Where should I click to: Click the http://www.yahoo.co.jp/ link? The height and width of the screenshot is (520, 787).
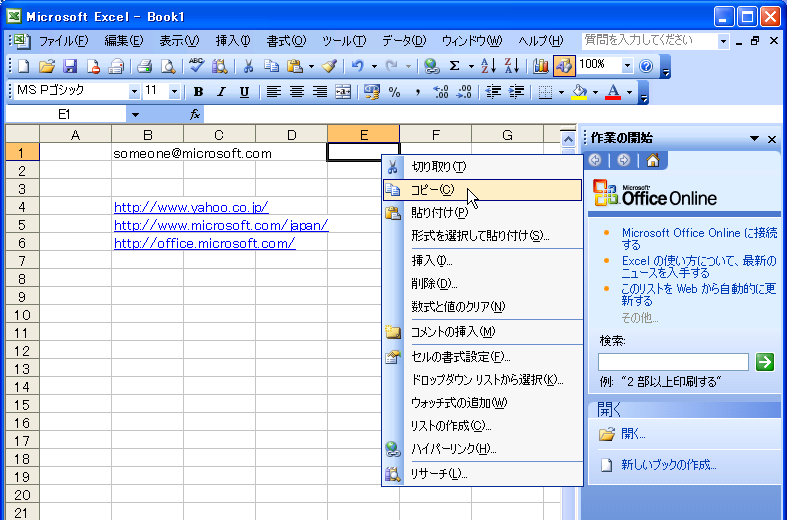pos(191,207)
